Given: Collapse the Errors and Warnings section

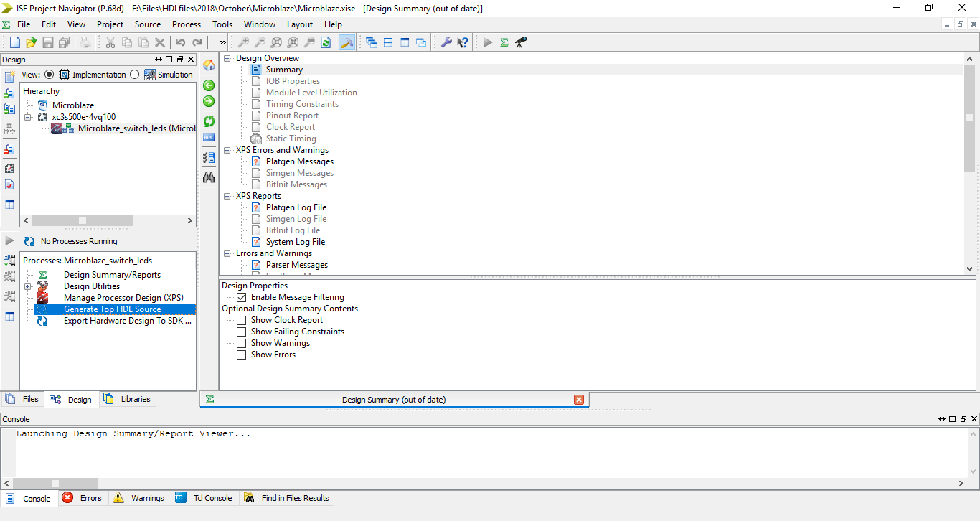Looking at the screenshot, I should (228, 253).
